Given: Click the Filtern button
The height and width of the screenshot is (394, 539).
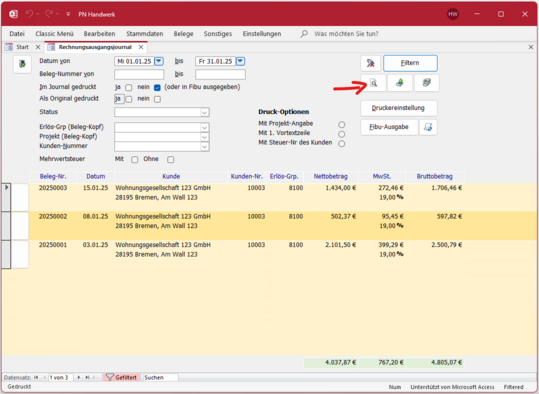Looking at the screenshot, I should [410, 63].
